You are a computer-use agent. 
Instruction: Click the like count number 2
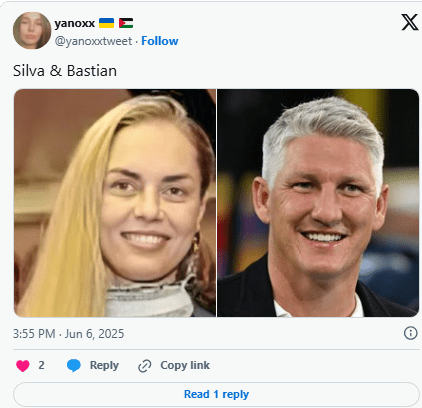(41, 365)
